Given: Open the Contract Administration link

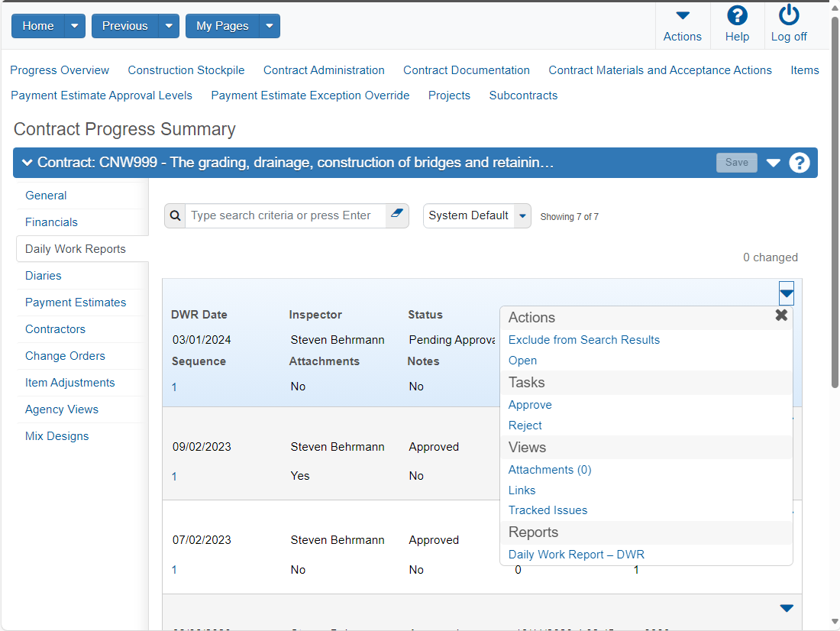Looking at the screenshot, I should (324, 70).
